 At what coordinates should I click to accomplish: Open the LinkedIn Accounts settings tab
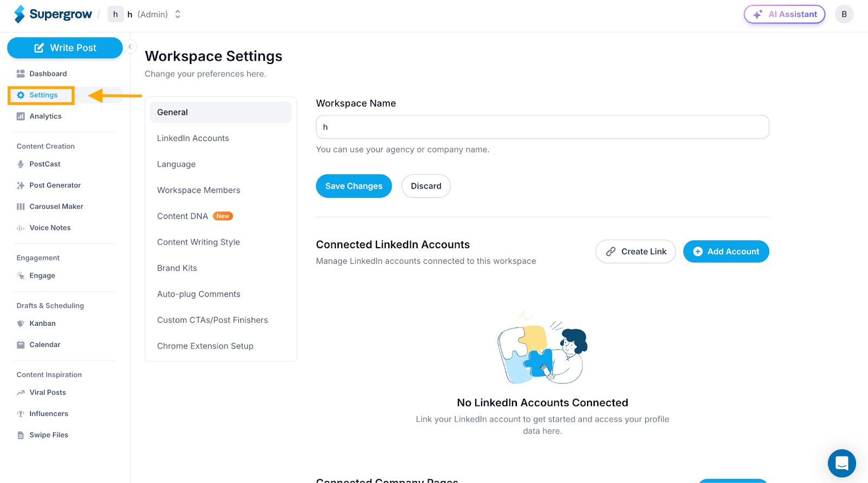click(221, 138)
